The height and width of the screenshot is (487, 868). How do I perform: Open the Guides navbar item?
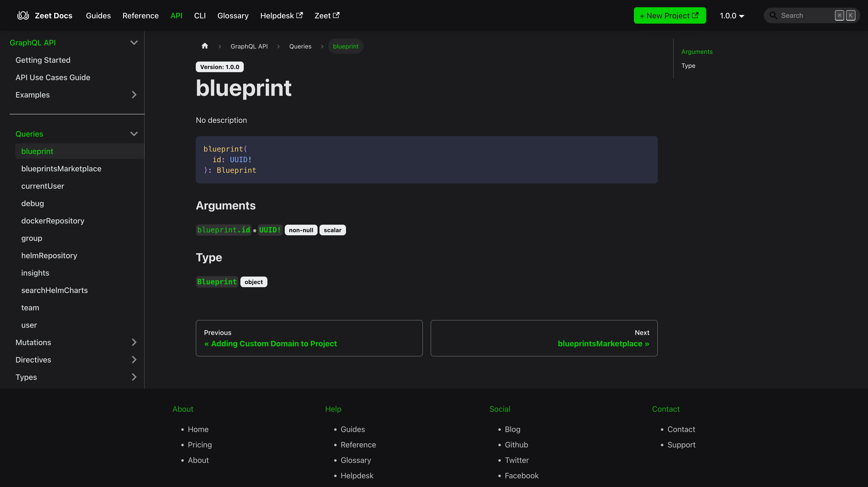98,15
